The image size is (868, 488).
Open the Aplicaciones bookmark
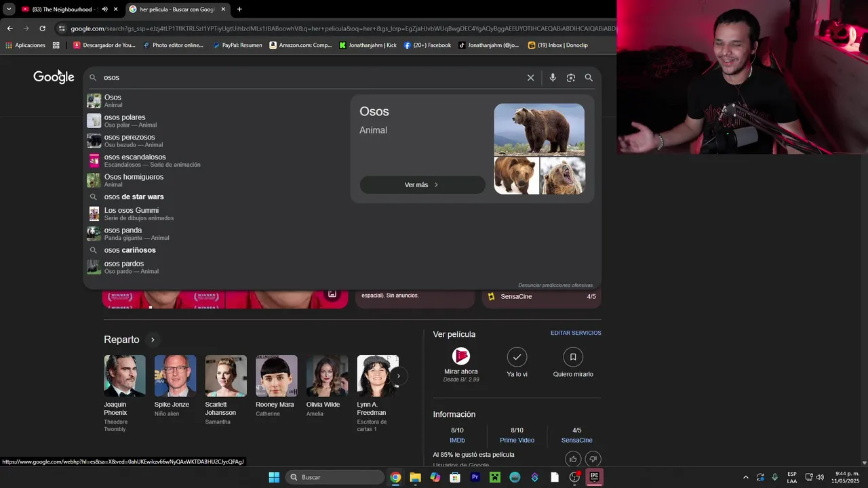point(26,45)
